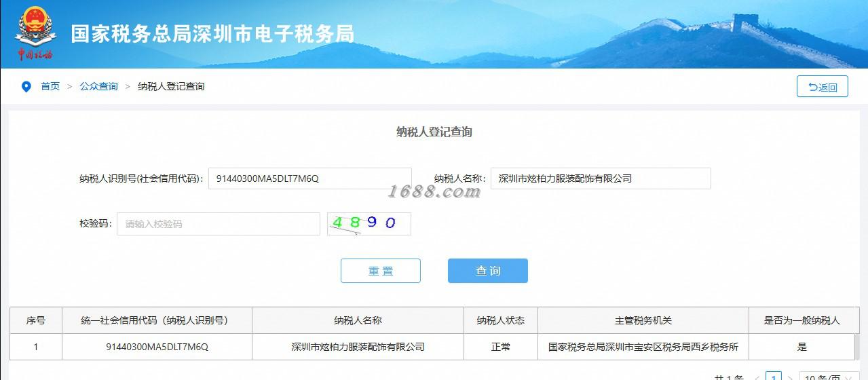The image size is (868, 380).
Task: Click the 纳税人状态 column header
Action: tap(501, 320)
